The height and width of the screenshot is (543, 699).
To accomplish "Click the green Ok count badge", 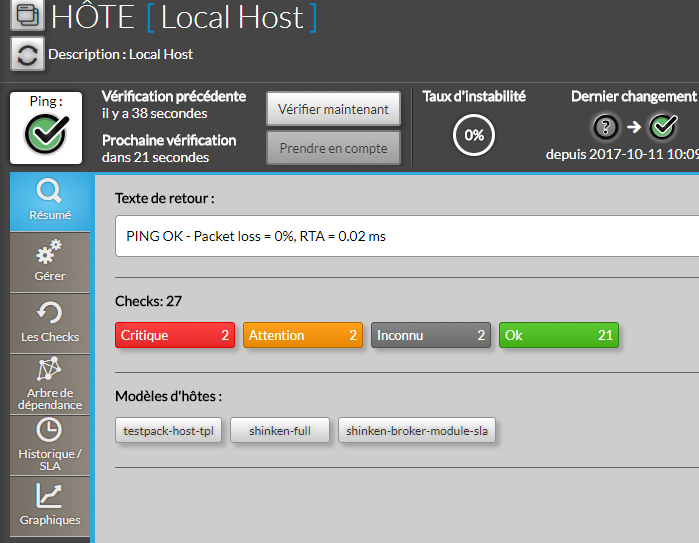I will [559, 336].
